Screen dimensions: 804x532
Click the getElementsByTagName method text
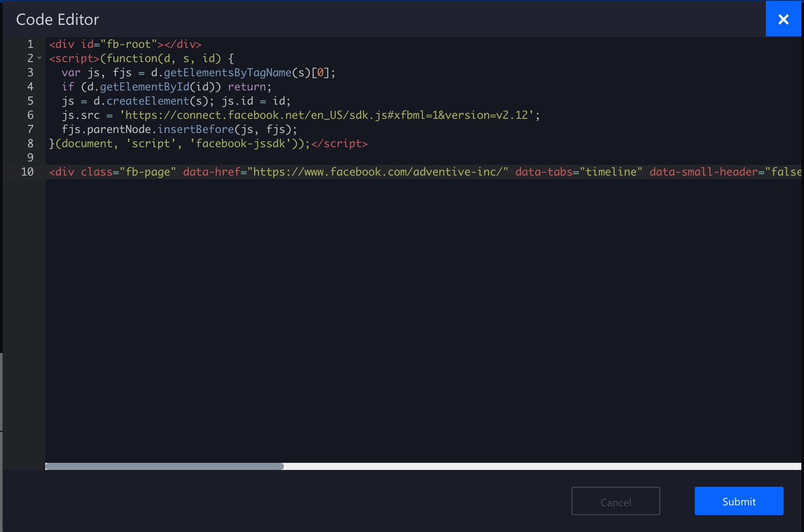[x=228, y=73]
